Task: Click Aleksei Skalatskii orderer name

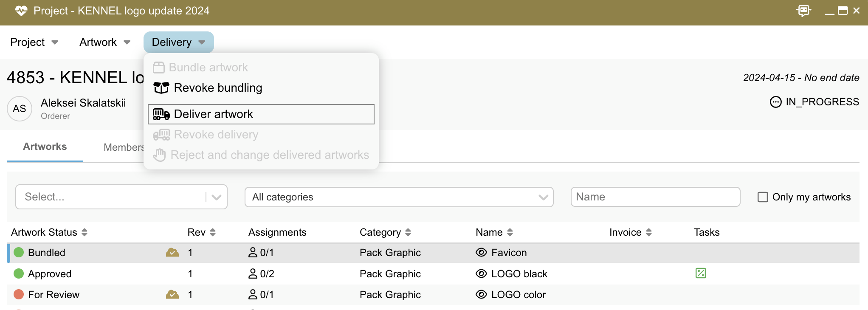Action: pos(83,103)
